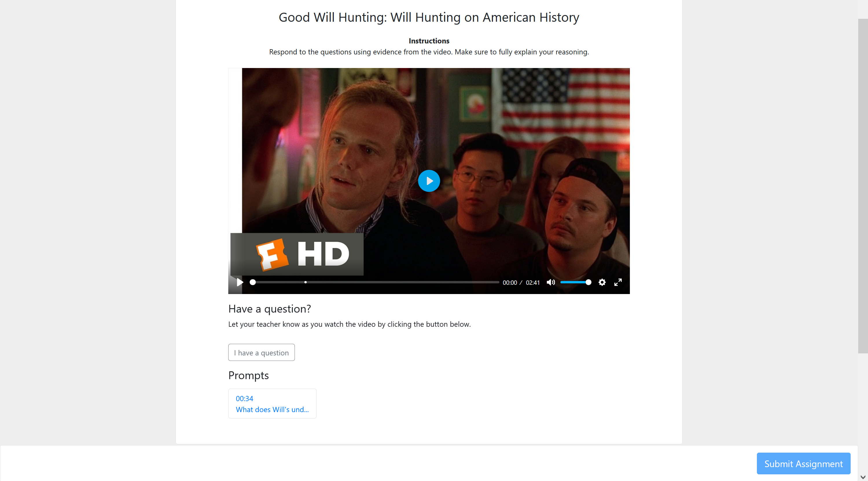
Task: Start the video with the large blue play button
Action: tap(429, 181)
